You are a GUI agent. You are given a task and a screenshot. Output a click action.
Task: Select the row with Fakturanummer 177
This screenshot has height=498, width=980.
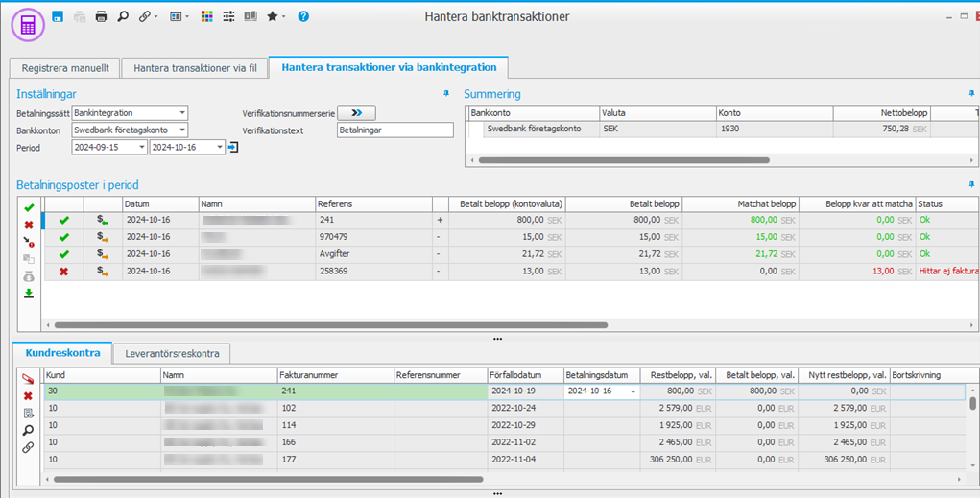(504, 460)
